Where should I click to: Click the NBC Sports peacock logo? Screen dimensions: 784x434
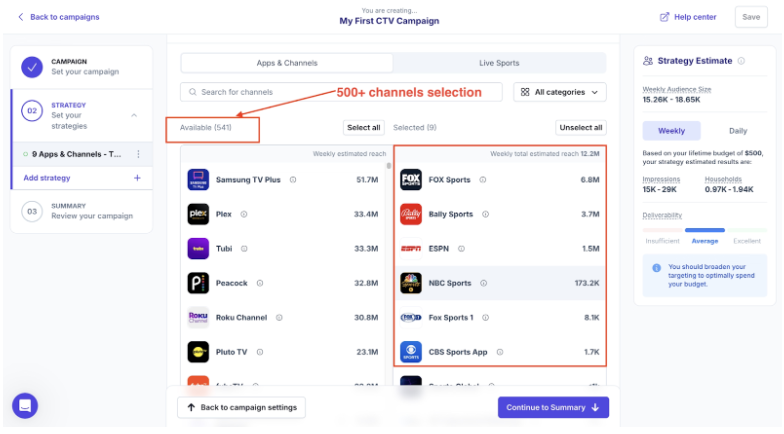411,283
